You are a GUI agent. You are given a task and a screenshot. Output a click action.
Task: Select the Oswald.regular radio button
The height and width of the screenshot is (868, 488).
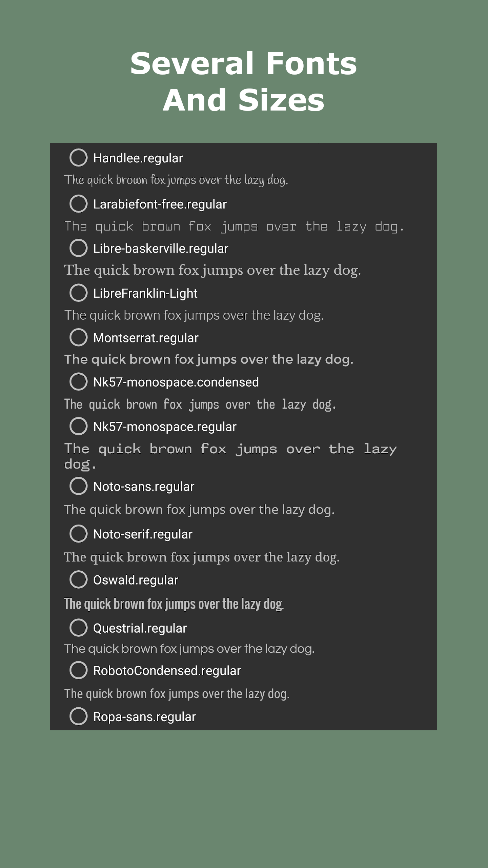pos(78,579)
